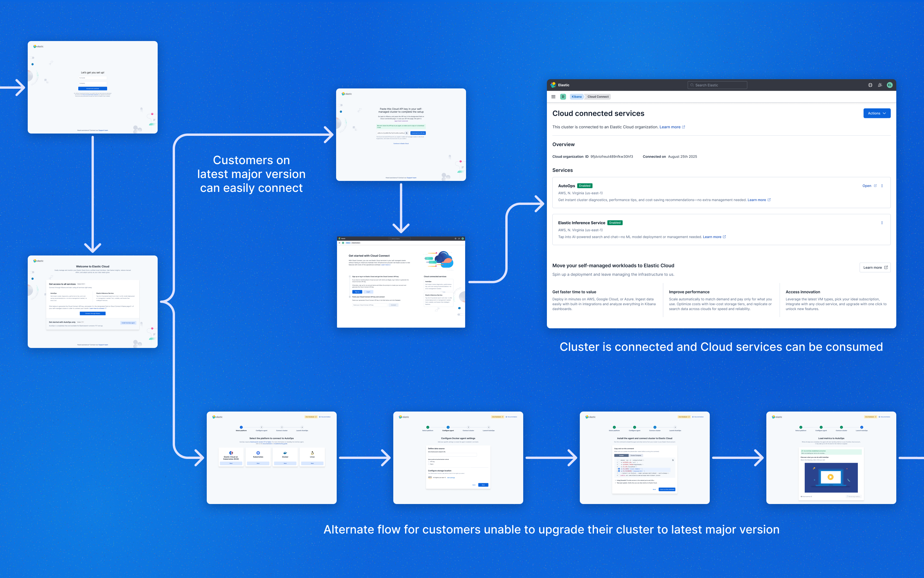Switch to the Docker Compose command tab
The height and width of the screenshot is (578, 924).
coord(636,455)
